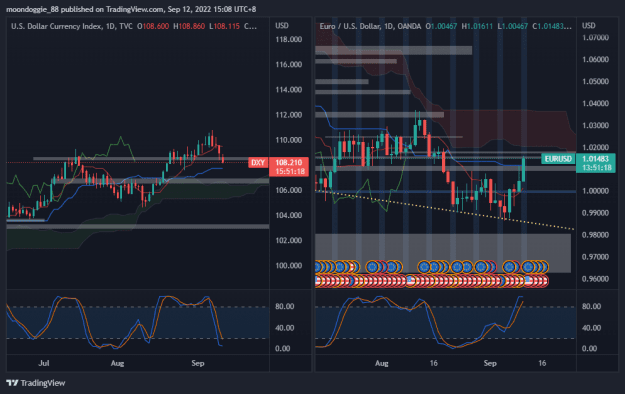Click the Sep label on EURUSD time axis
The image size is (625, 394).
tap(490, 363)
